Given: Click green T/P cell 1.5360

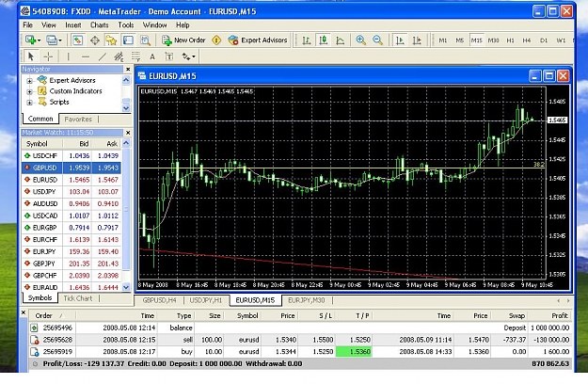Looking at the screenshot, I should pyautogui.click(x=354, y=352).
